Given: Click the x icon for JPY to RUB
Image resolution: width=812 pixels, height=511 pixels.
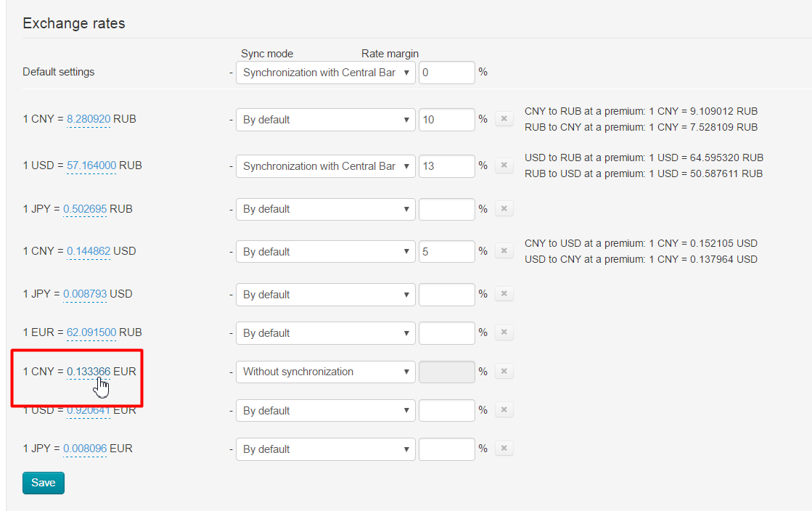Looking at the screenshot, I should click(504, 209).
